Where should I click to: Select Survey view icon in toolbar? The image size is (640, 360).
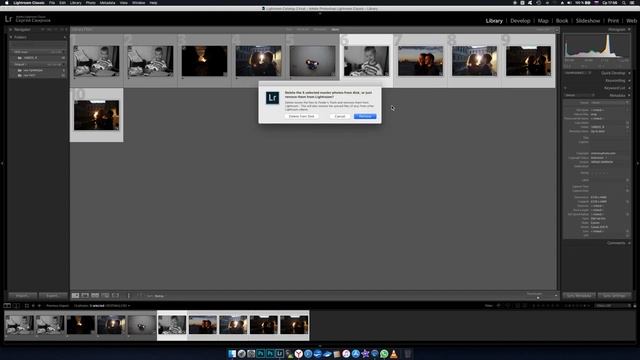[105, 296]
